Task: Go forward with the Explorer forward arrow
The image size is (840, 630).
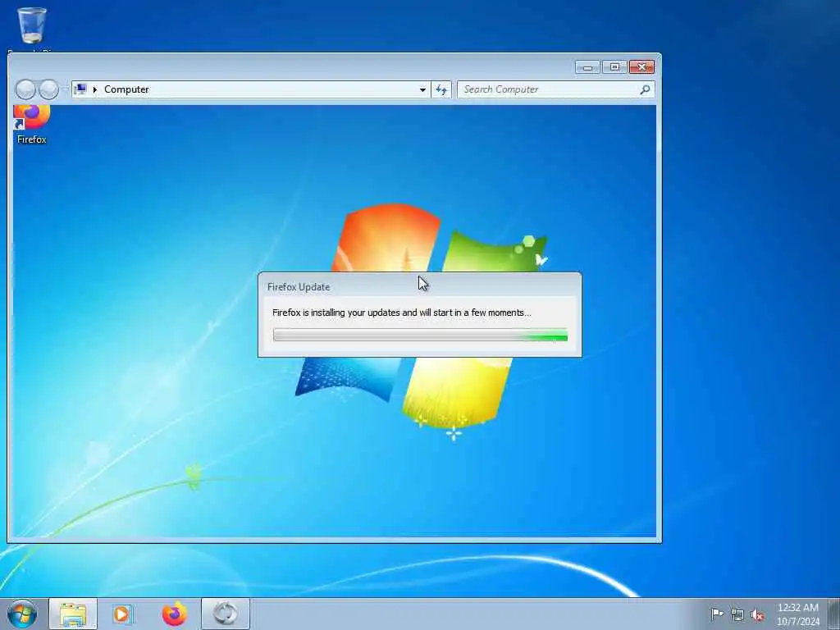Action: [x=48, y=89]
